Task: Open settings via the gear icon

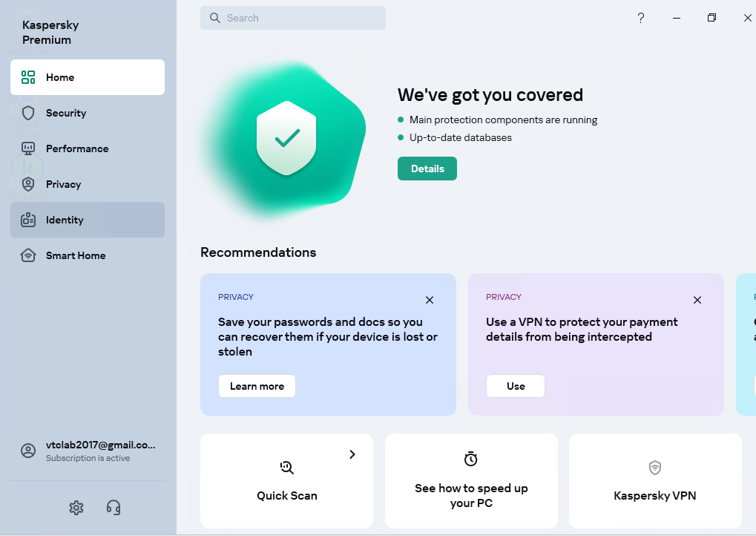Action: coord(76,508)
